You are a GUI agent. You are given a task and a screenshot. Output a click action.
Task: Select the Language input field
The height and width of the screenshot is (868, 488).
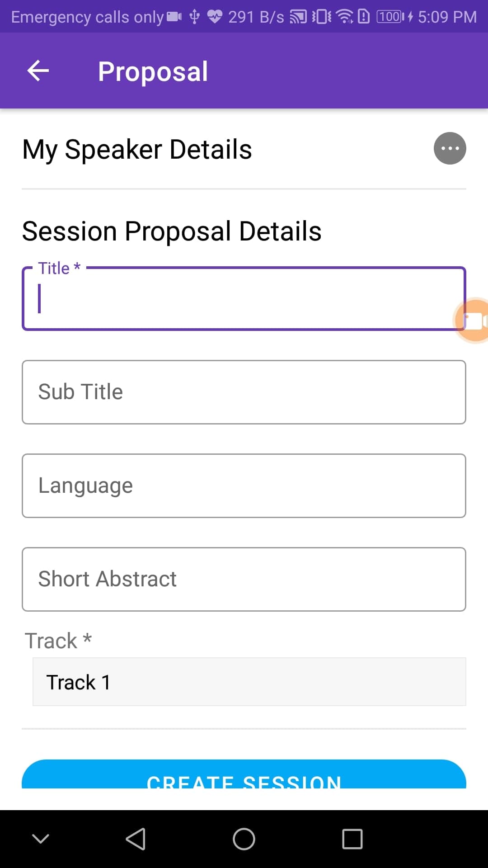[x=244, y=486]
